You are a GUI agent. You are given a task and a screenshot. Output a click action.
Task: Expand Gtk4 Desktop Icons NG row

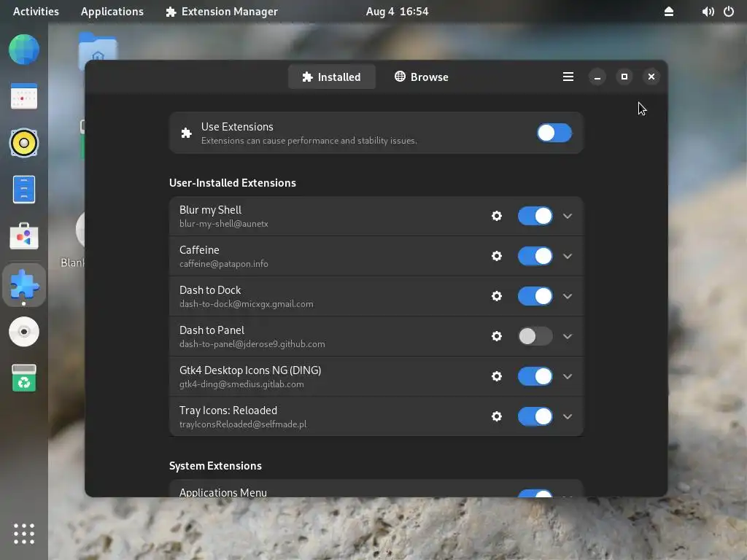tap(568, 376)
